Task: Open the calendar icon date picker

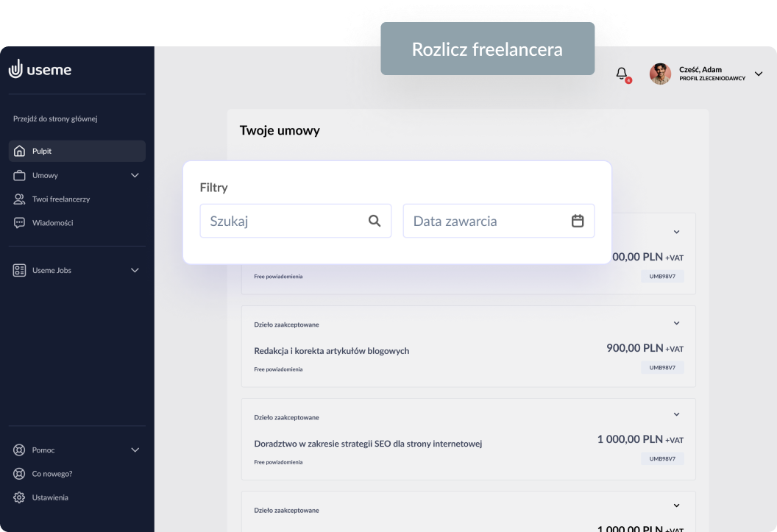Action: tap(578, 221)
